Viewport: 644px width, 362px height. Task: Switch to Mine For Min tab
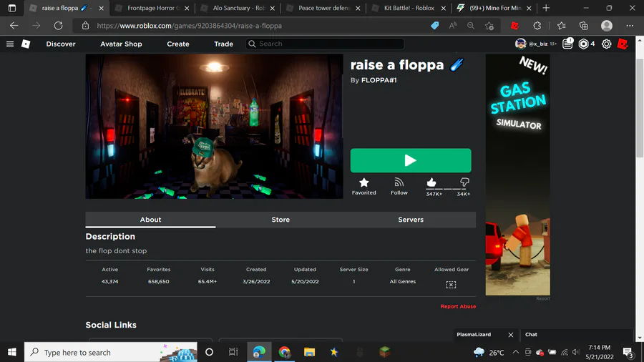[494, 8]
